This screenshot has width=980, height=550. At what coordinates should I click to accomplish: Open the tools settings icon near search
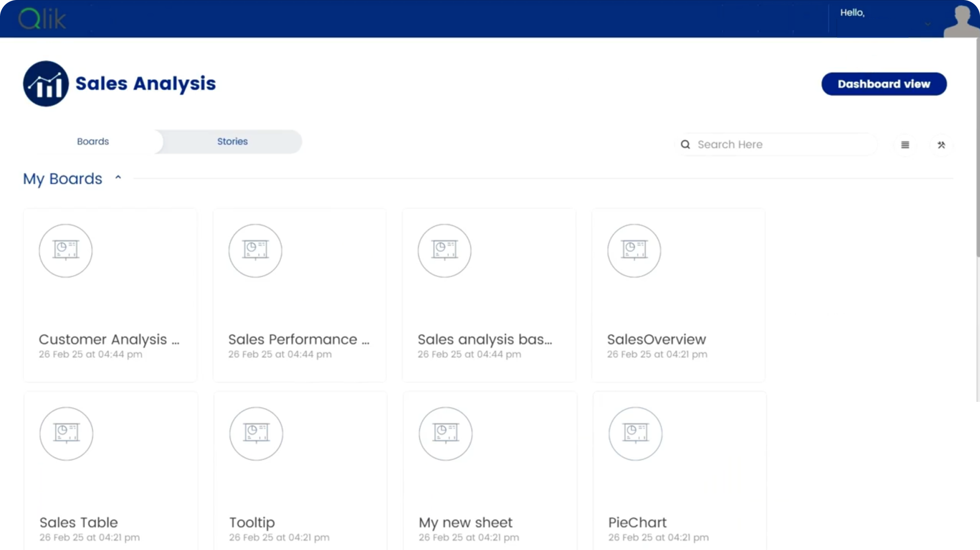click(x=941, y=145)
